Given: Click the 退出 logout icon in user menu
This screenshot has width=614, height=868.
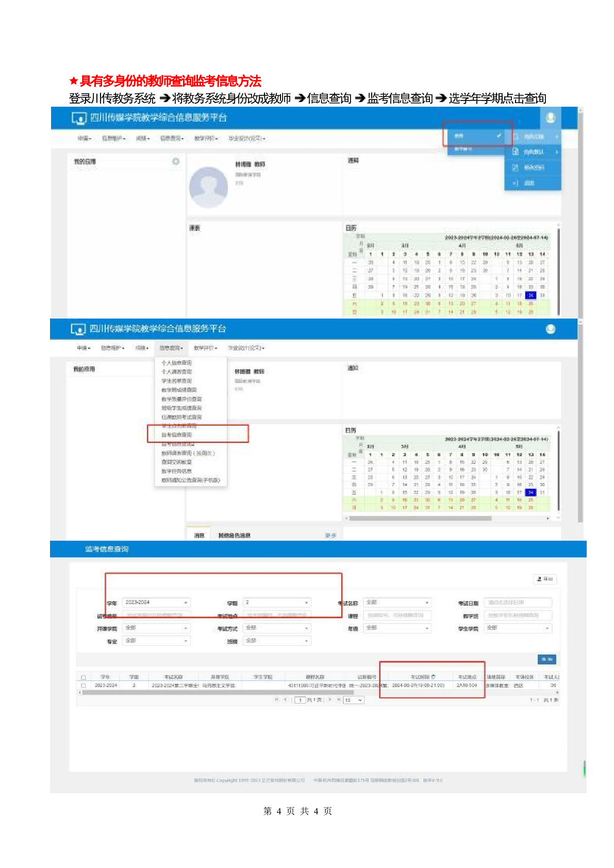Looking at the screenshot, I should click(515, 183).
